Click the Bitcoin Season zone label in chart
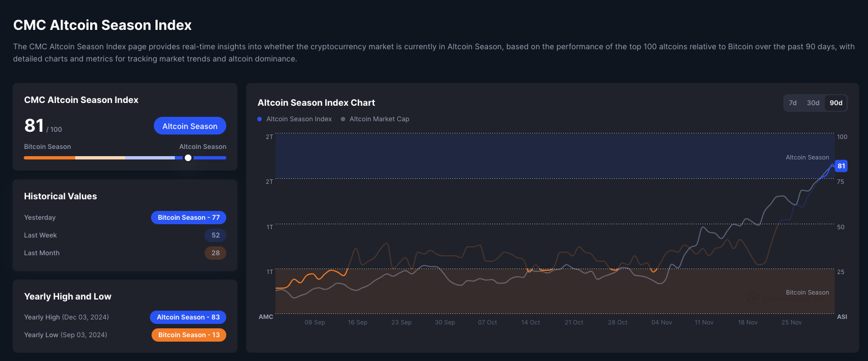 (x=807, y=292)
